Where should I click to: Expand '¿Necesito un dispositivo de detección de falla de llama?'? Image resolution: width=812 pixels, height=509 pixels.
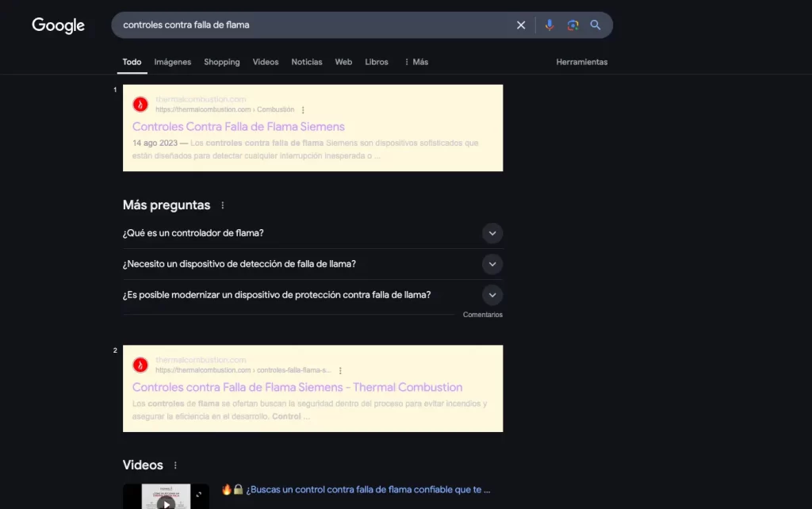tap(492, 265)
